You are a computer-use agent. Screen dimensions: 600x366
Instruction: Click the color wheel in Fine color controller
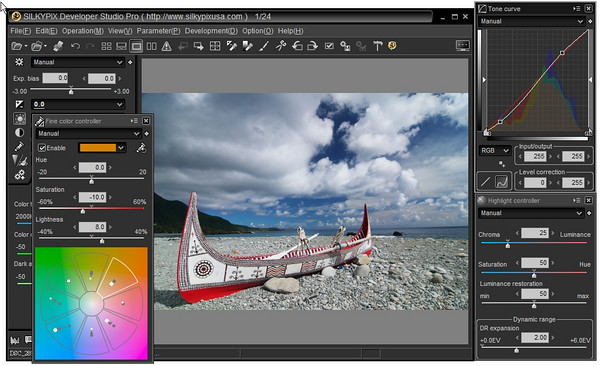pyautogui.click(x=91, y=304)
